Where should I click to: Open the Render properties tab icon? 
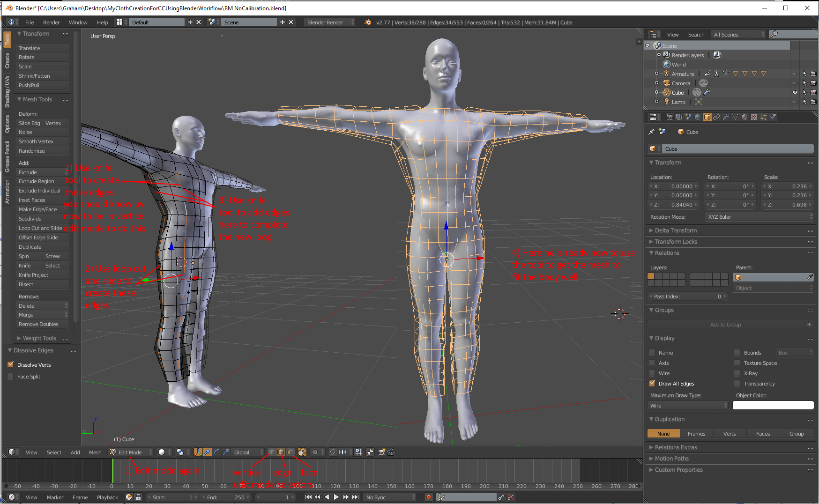point(670,117)
